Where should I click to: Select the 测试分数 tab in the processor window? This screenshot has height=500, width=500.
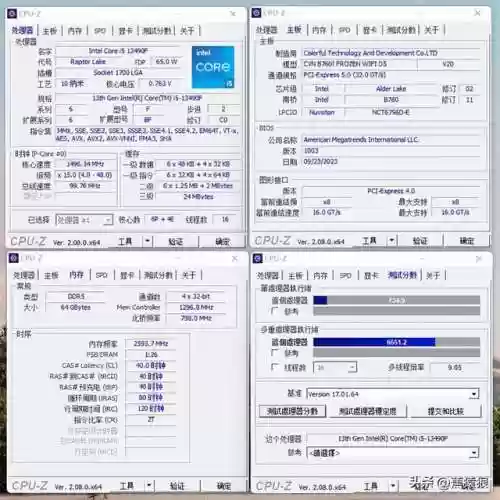(x=157, y=31)
